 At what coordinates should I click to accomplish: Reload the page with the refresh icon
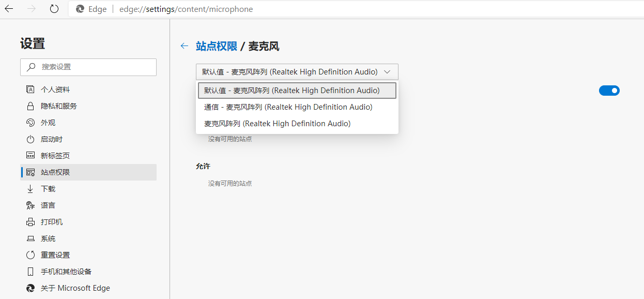[54, 9]
